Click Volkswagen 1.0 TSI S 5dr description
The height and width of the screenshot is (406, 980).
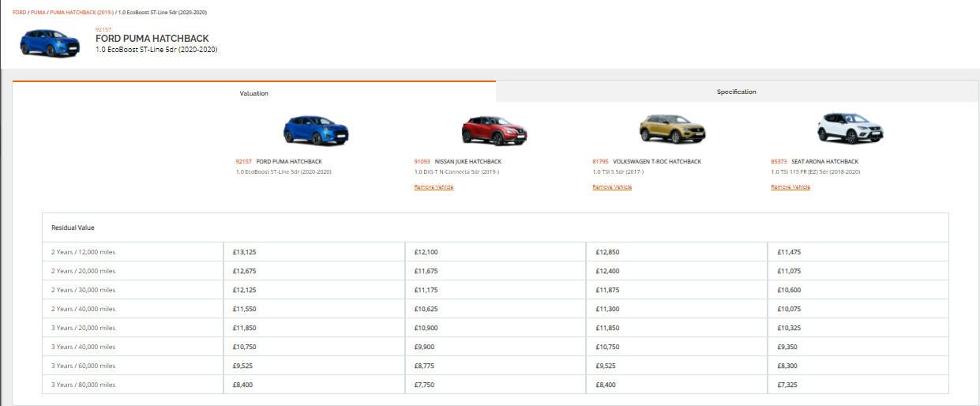coord(618,171)
